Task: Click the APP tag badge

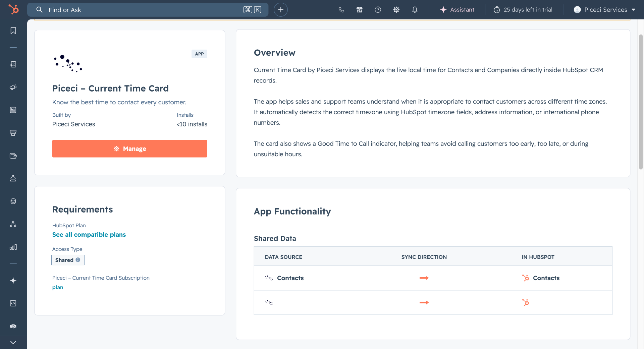Action: click(x=199, y=54)
